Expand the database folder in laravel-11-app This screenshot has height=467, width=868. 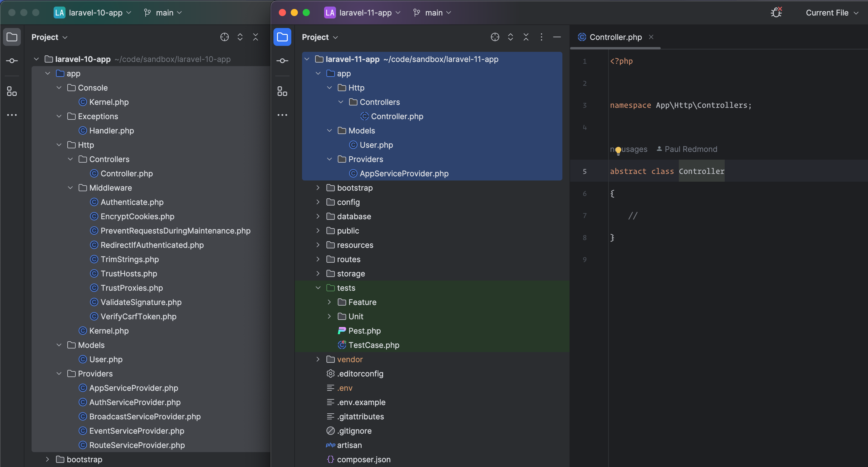(x=318, y=216)
